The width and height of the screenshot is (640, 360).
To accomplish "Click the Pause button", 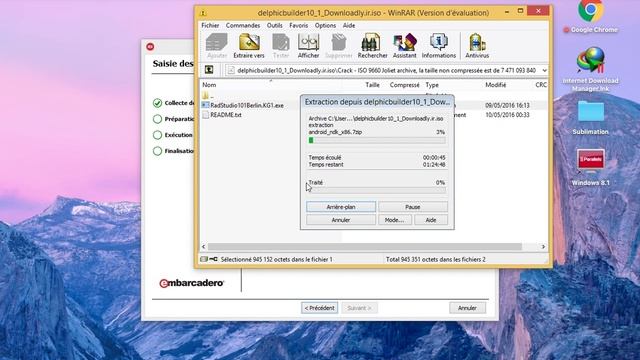I will pos(413,207).
